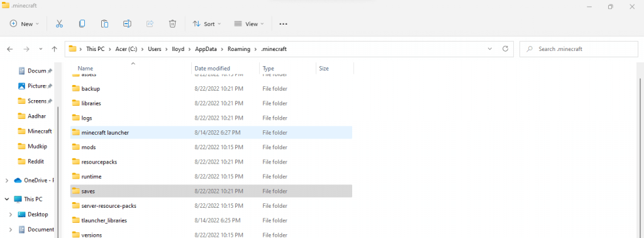Expand the Desktop tree node
Viewport: 644px width, 238px height.
pyautogui.click(x=11, y=214)
